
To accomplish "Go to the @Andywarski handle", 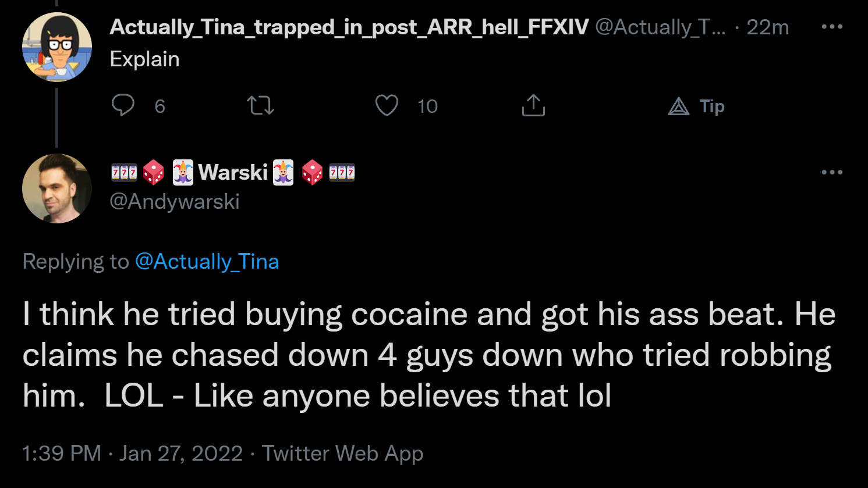I will [x=175, y=201].
